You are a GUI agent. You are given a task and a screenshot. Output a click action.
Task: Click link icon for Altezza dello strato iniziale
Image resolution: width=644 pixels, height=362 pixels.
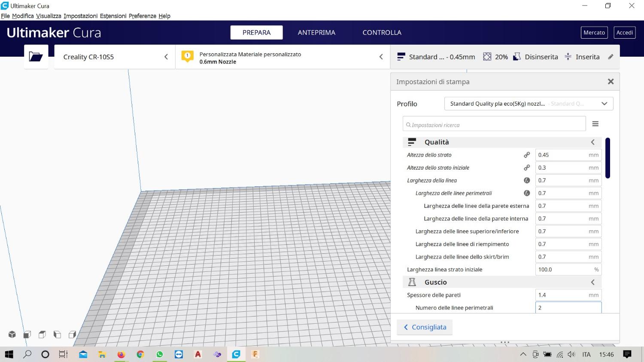point(527,168)
